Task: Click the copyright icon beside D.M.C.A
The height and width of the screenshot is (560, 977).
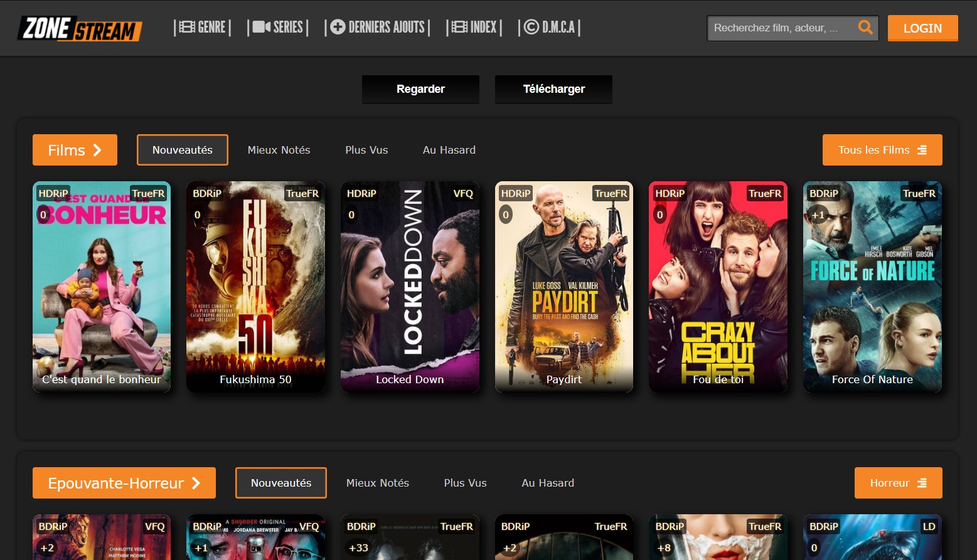Action: click(531, 27)
